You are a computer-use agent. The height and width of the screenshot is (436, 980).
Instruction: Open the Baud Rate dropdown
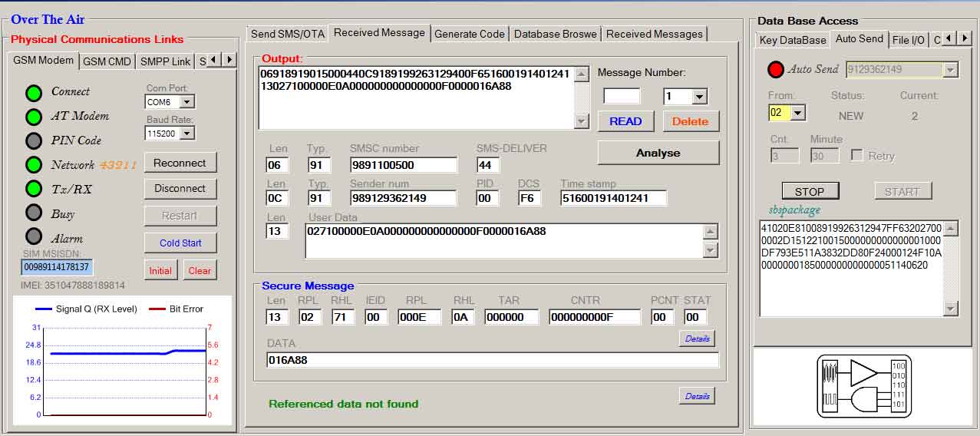click(x=187, y=134)
